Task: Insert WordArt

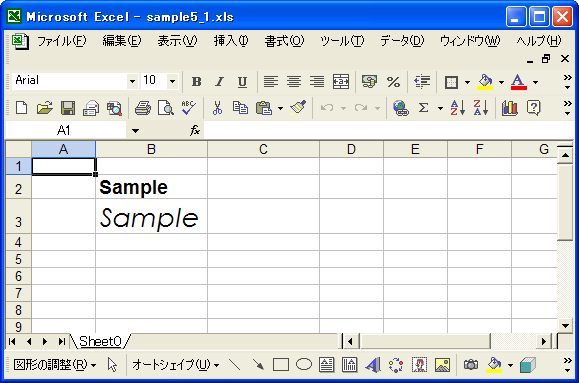Action: [x=373, y=365]
